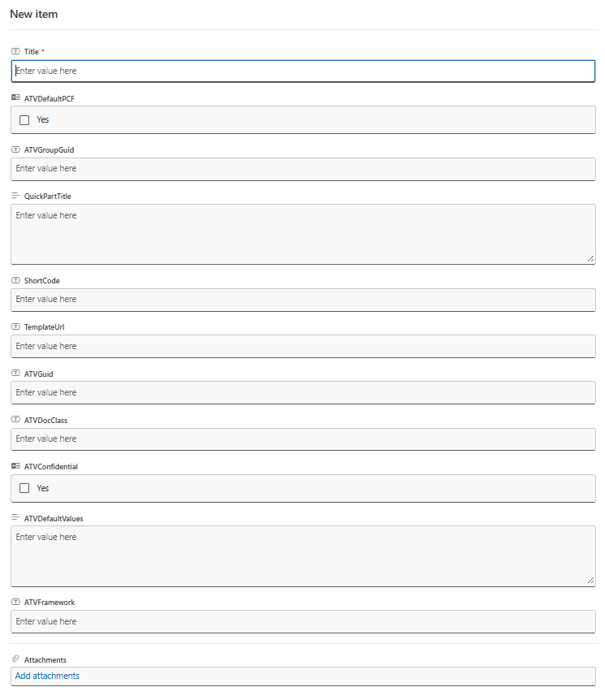Click the text icon beside ATVFramework
Screen dimensions: 605x700
coord(15,602)
